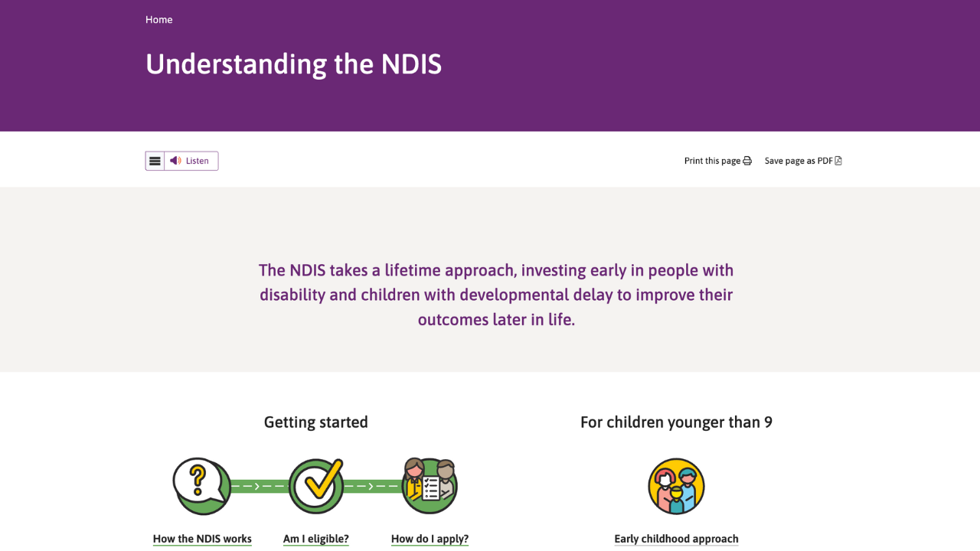Open the How do I apply? link
The width and height of the screenshot is (980, 551).
(x=430, y=539)
